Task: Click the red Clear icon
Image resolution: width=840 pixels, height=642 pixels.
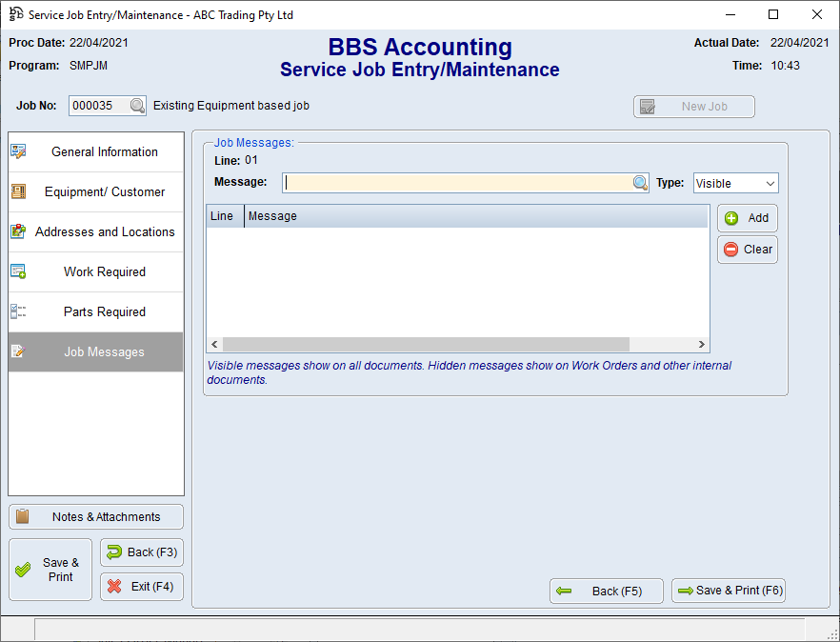Action: coord(731,250)
